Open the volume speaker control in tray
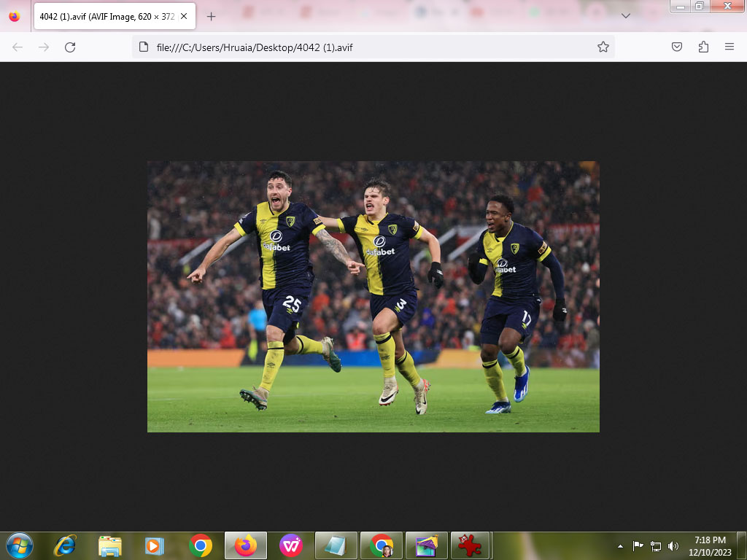747x560 pixels. click(673, 545)
